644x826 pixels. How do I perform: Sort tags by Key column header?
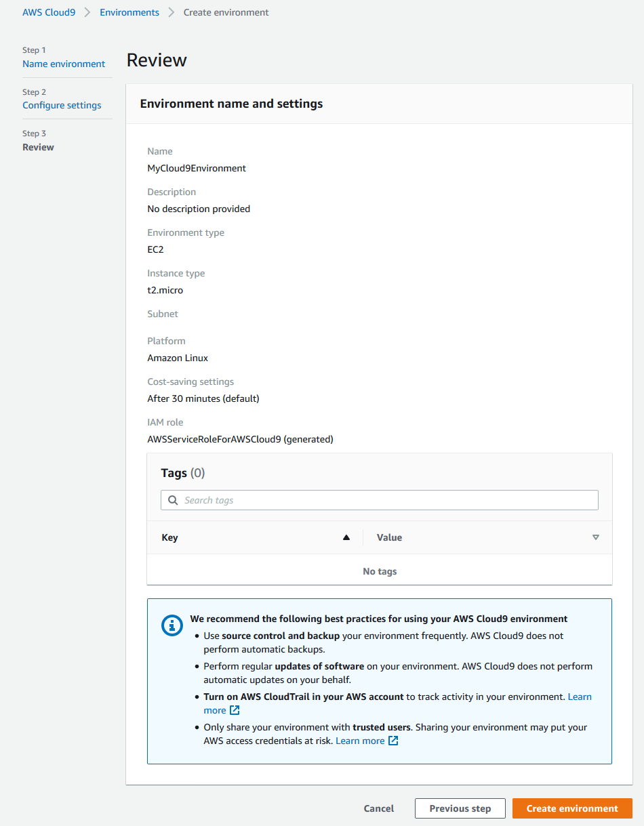point(169,537)
